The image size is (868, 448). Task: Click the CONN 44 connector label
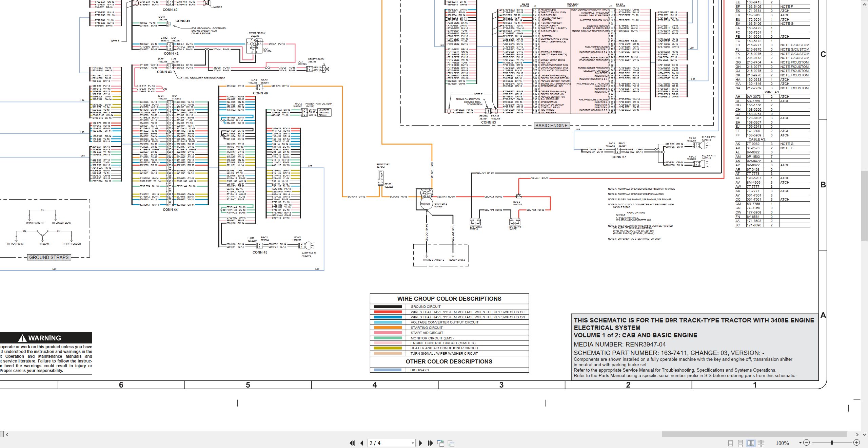[170, 210]
